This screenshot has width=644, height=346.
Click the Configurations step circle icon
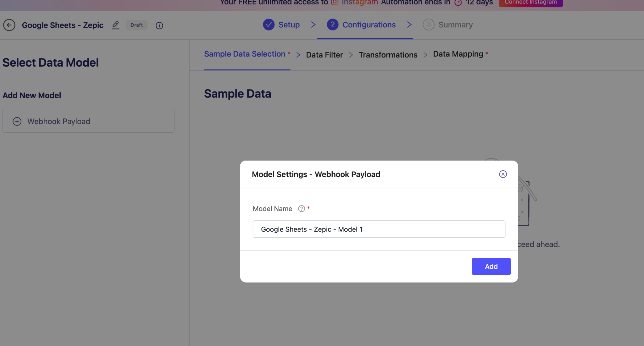[333, 25]
